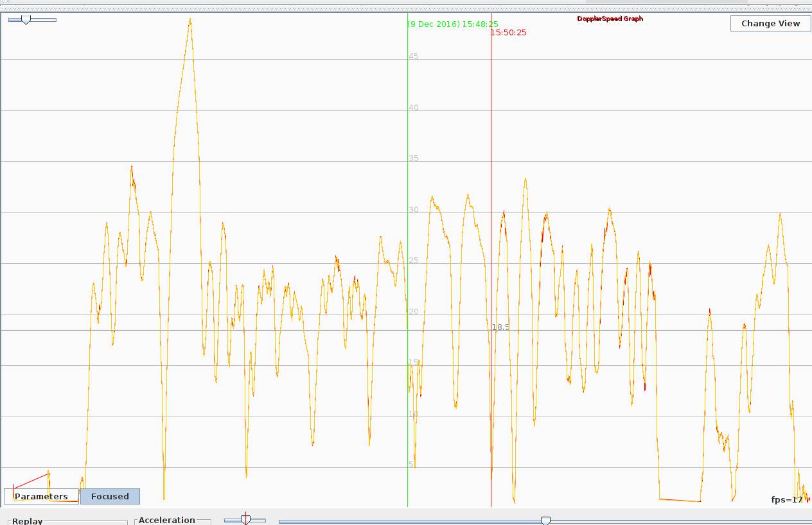
Task: Select the red 15:50:25 cursor line
Action: 491,257
